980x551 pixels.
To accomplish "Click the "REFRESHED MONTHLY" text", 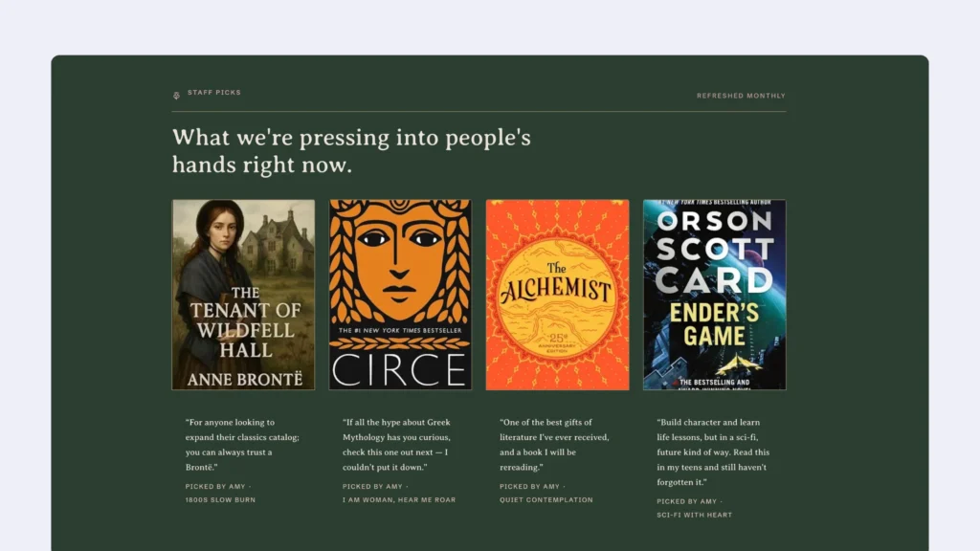I will (x=742, y=96).
